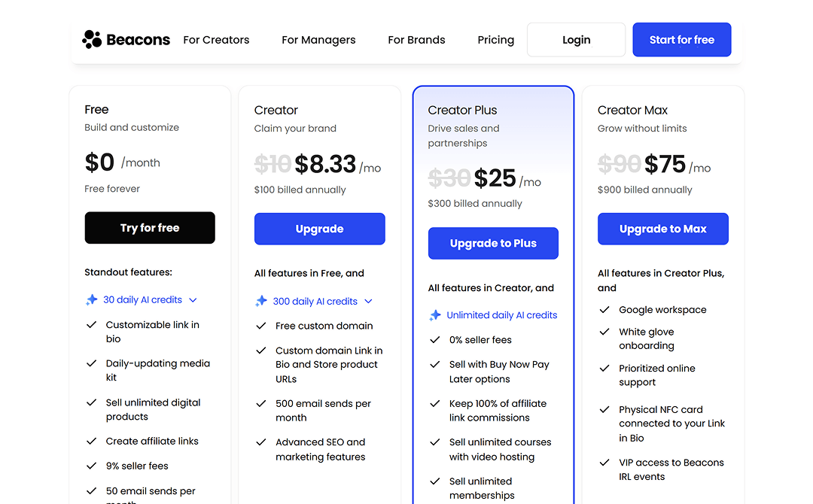813x504 pixels.
Task: Click the Login button
Action: tap(576, 40)
